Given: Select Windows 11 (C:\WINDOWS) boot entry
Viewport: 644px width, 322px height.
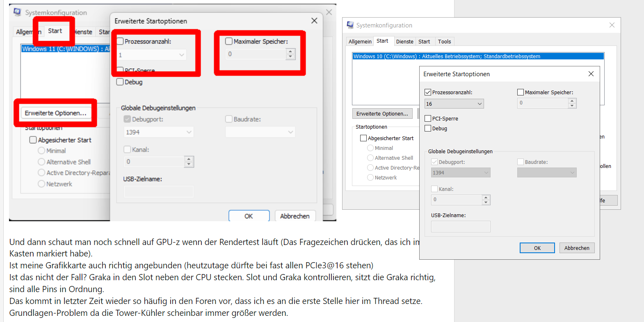Looking at the screenshot, I should [x=66, y=49].
